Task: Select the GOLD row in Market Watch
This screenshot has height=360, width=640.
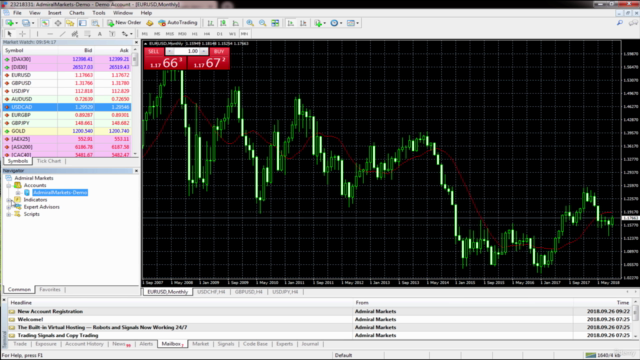Action: click(67, 131)
